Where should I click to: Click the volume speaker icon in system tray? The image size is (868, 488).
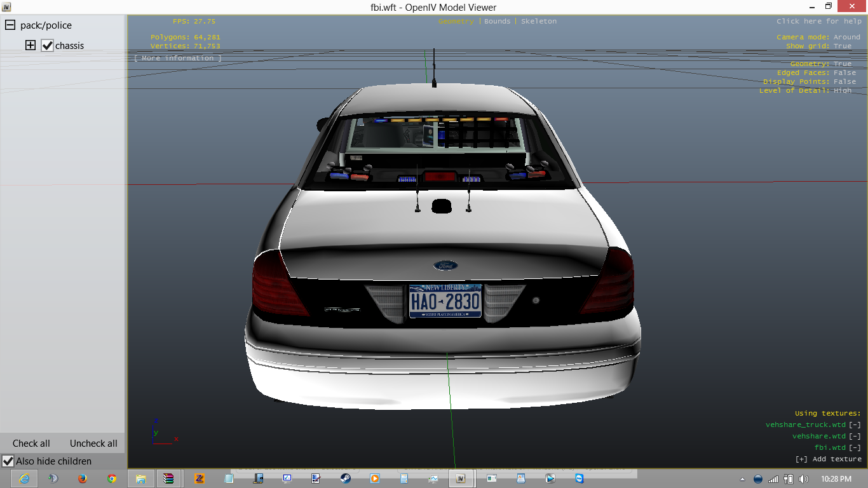[803, 478]
